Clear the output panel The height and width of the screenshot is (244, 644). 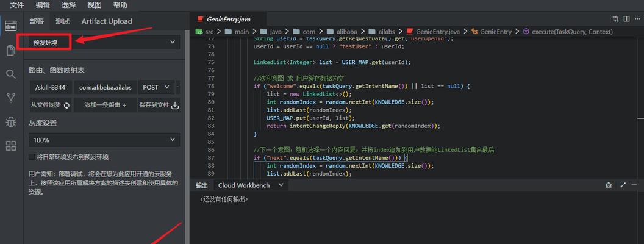click(609, 185)
